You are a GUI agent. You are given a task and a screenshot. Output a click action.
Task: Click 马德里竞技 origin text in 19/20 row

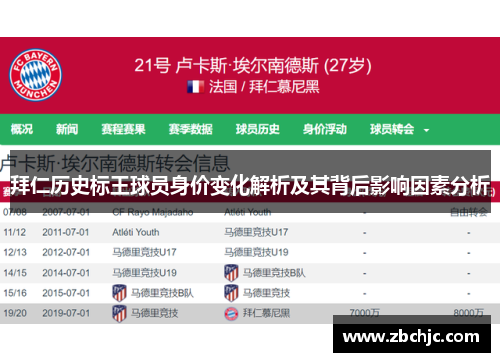coord(154,313)
